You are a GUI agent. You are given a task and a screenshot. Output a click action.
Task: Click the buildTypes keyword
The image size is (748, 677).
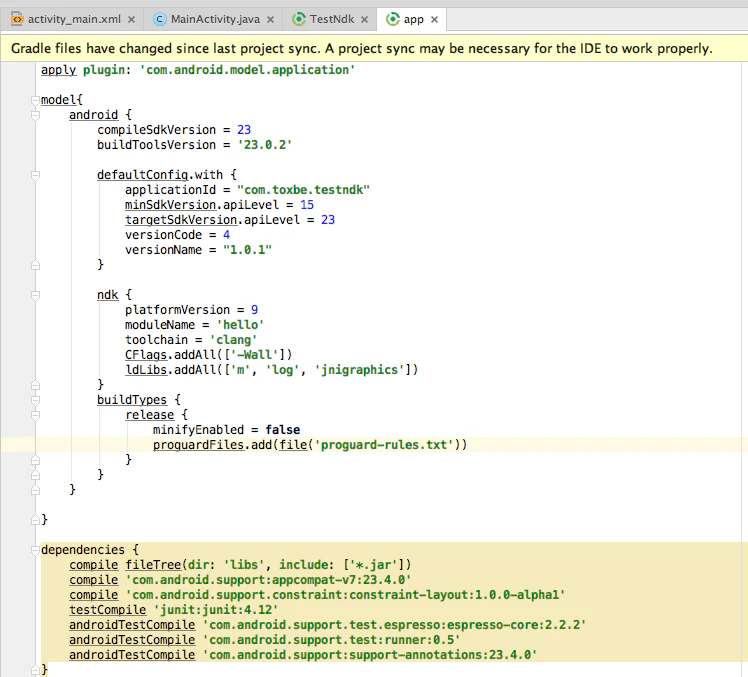pos(132,399)
